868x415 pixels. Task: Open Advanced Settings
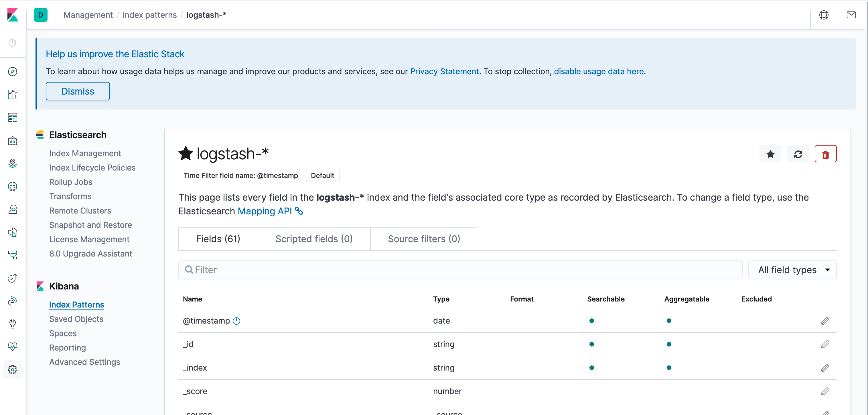point(84,362)
